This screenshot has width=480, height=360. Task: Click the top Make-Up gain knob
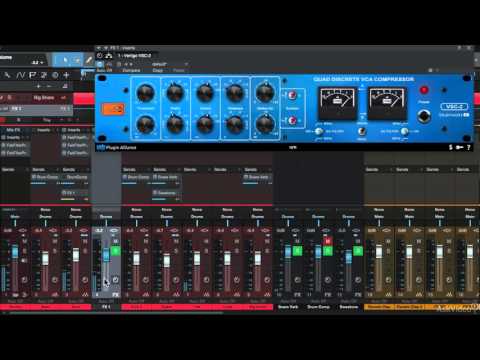point(265,92)
